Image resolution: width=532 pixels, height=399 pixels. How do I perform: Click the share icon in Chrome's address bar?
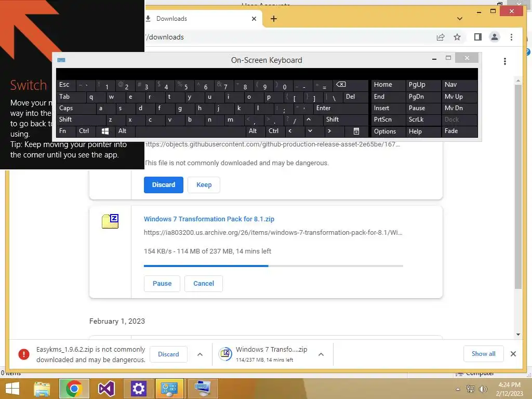tap(441, 37)
